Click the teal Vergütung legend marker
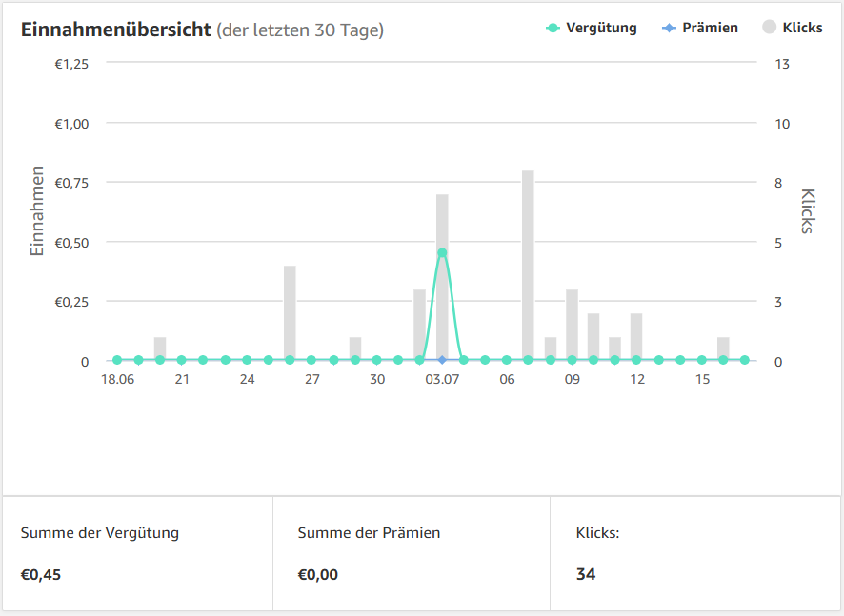This screenshot has width=844, height=616. [553, 28]
